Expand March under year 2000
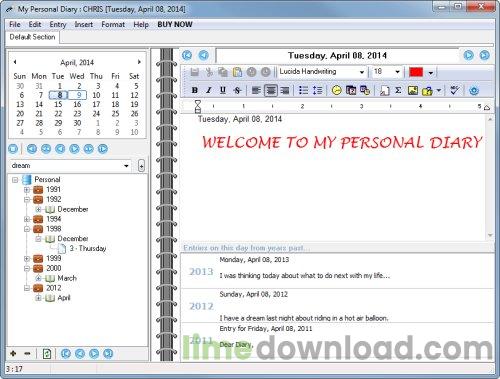Viewport: 500px width, 379px height. point(38,278)
